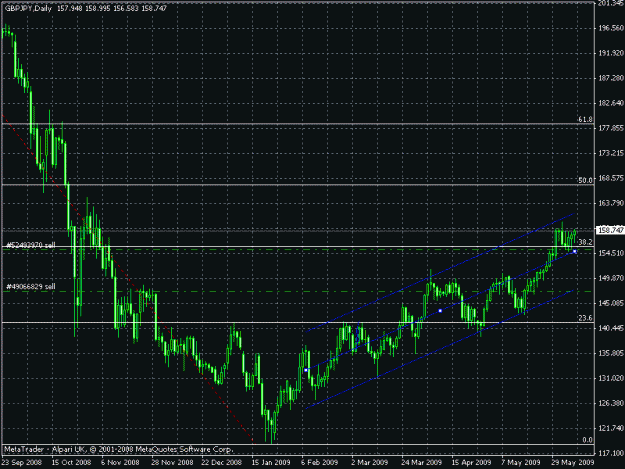
Task: Click the 149.870 price axis label
Action: pos(611,278)
